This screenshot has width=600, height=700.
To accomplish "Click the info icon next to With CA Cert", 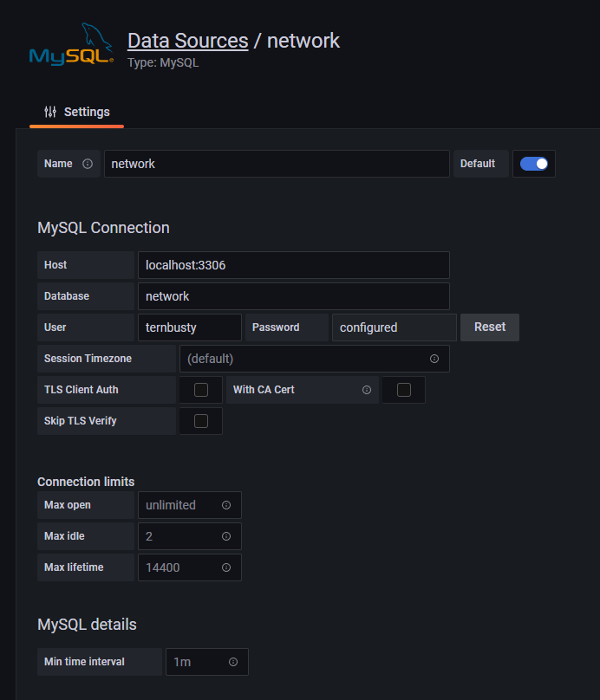I will tap(367, 390).
